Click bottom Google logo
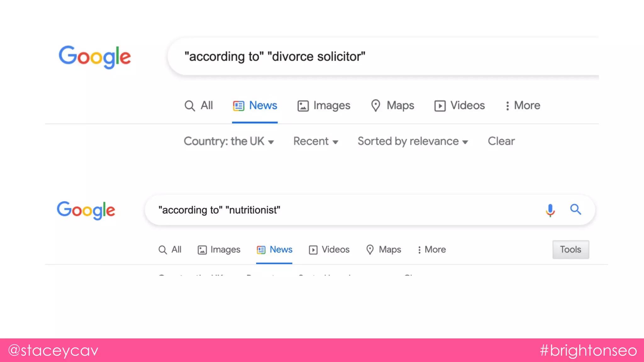 coord(86,210)
